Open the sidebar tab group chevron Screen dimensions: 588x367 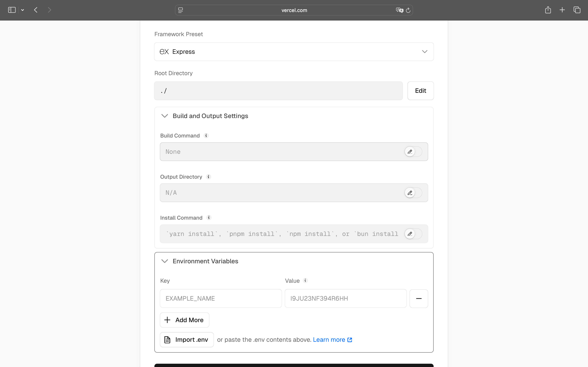pos(23,10)
